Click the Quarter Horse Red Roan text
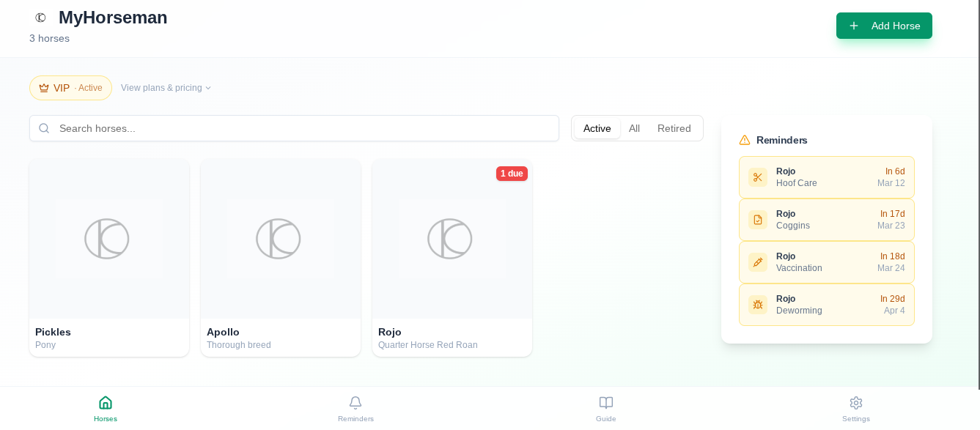The width and height of the screenshot is (980, 430). click(x=428, y=345)
